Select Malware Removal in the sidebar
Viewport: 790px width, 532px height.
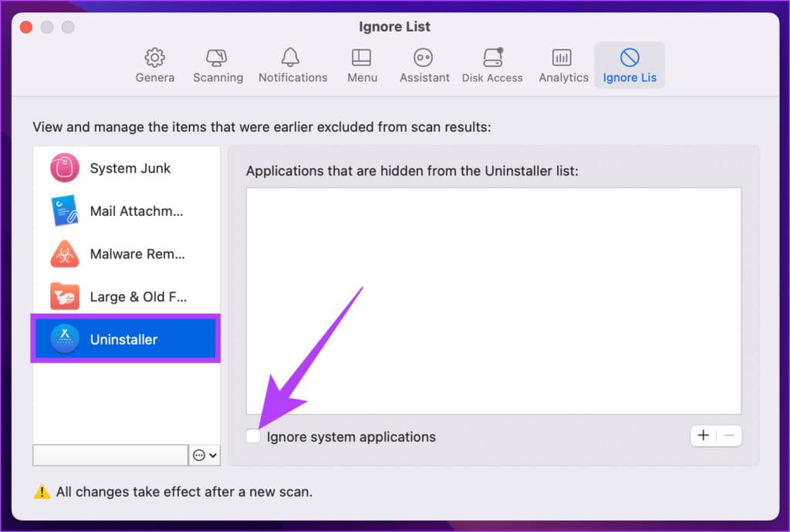click(x=127, y=254)
